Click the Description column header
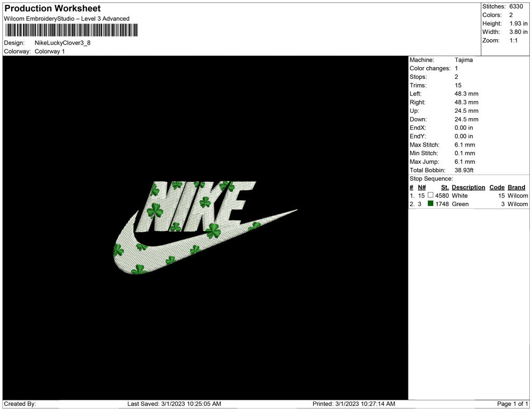The image size is (532, 409). [x=468, y=187]
